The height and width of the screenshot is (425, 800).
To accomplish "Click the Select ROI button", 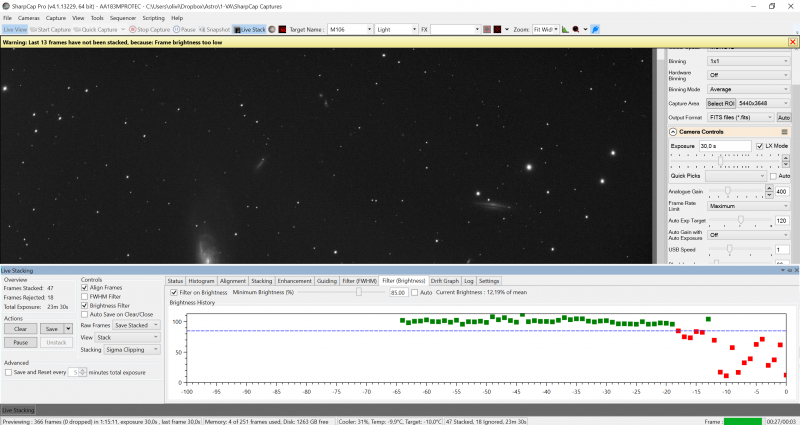I will pos(720,103).
